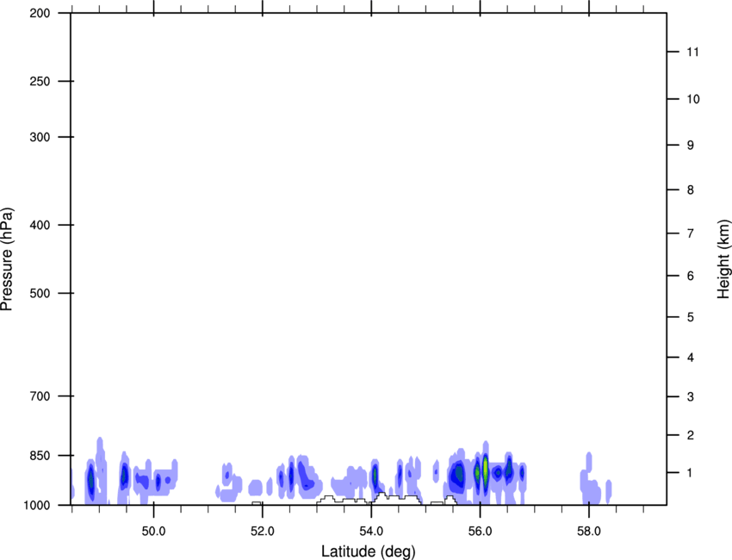Viewport: 732px width, 560px height.
Task: Click the 4 km height label
Action: coord(690,358)
